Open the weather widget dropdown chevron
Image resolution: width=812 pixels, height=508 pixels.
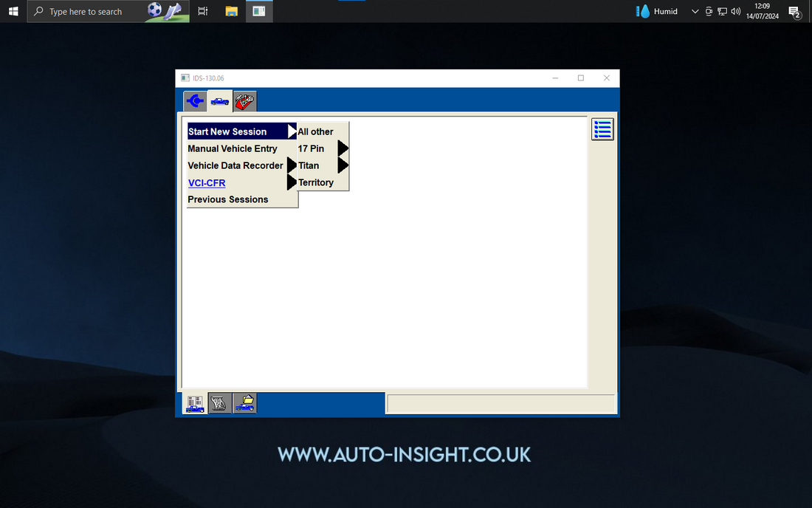pos(695,11)
